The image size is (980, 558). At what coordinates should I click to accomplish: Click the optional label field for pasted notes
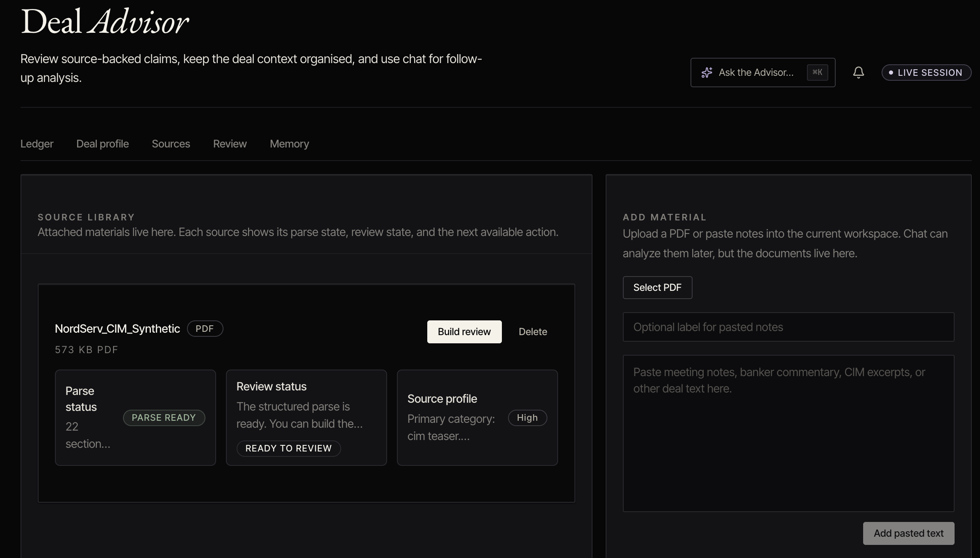(x=788, y=327)
